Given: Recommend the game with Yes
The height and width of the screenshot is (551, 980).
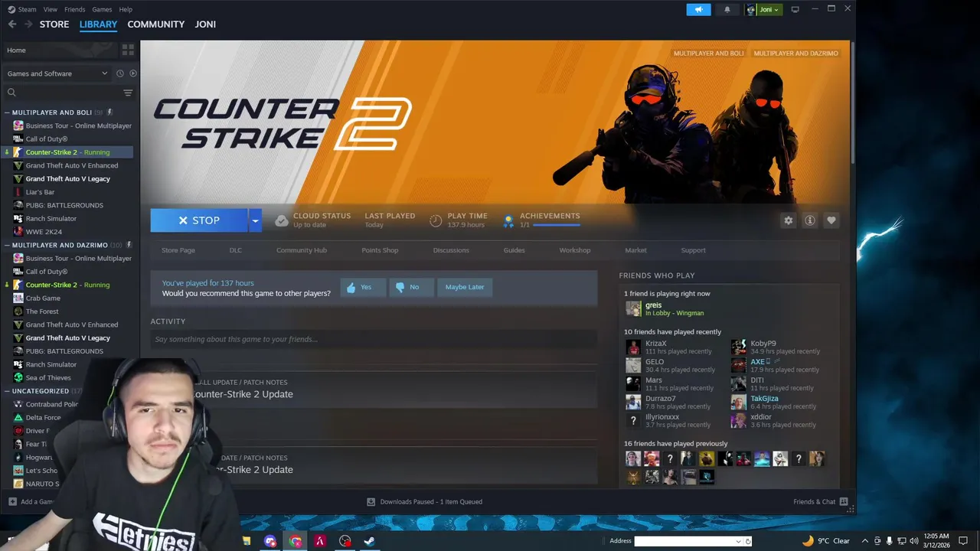Looking at the screenshot, I should (x=363, y=287).
